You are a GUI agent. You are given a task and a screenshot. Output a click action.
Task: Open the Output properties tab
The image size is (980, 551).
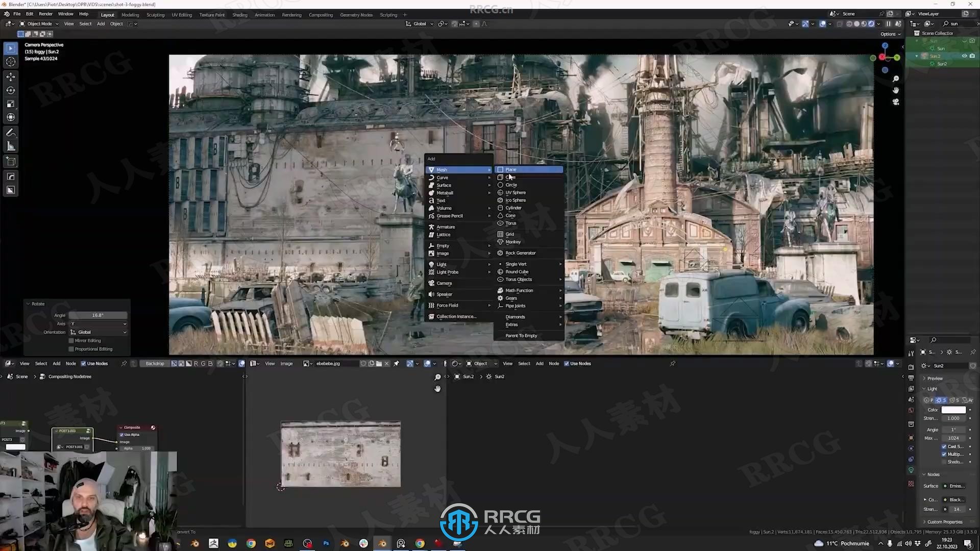pos(911,378)
